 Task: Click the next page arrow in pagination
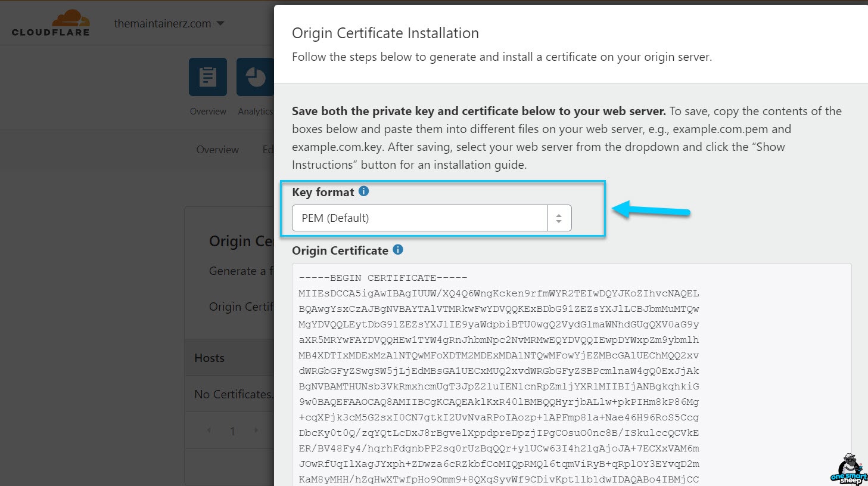(256, 430)
